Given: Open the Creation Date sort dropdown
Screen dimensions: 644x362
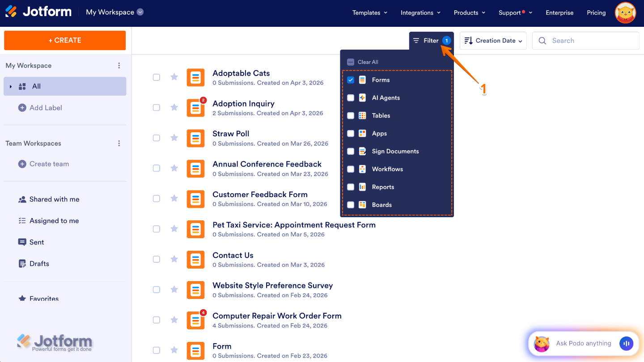Looking at the screenshot, I should [493, 40].
